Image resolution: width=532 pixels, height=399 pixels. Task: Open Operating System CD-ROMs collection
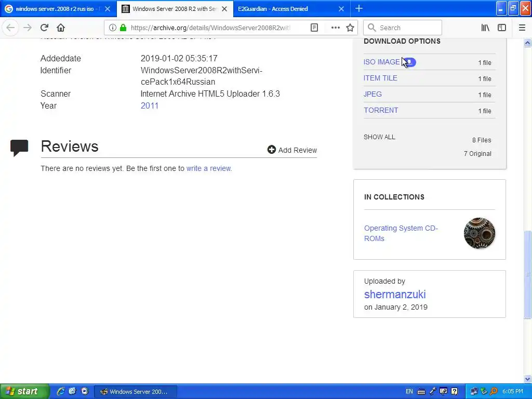click(401, 233)
